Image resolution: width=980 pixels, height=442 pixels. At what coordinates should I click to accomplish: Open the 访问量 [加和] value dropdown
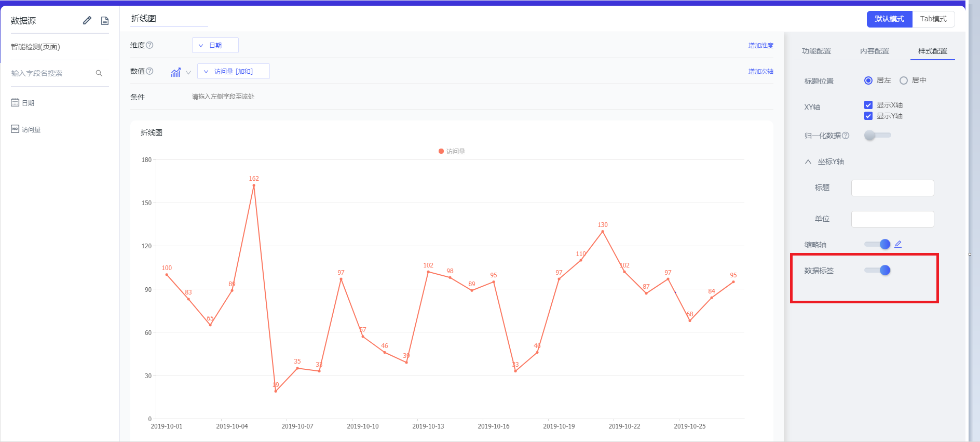[x=233, y=72]
